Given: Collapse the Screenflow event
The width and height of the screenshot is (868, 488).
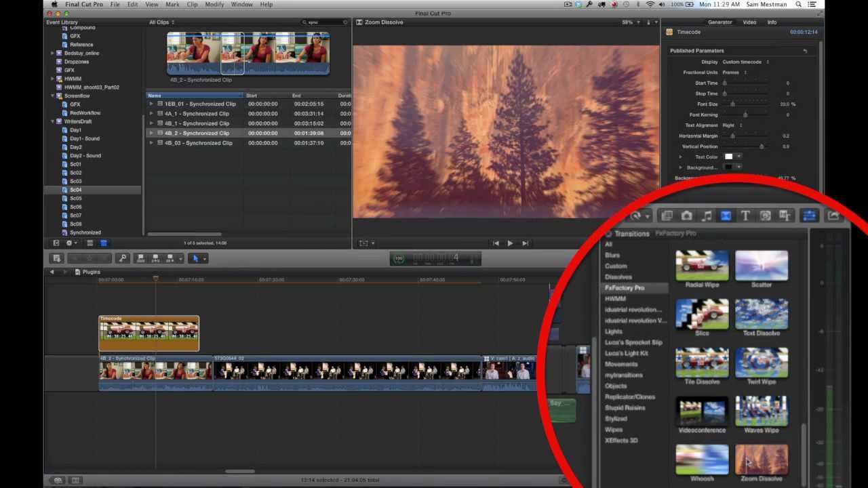Looking at the screenshot, I should (x=52, y=96).
